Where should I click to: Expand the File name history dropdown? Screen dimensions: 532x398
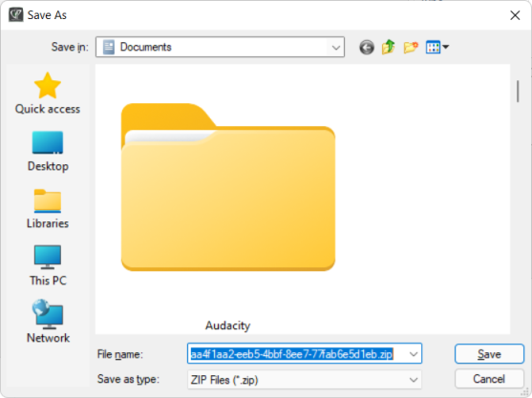414,354
